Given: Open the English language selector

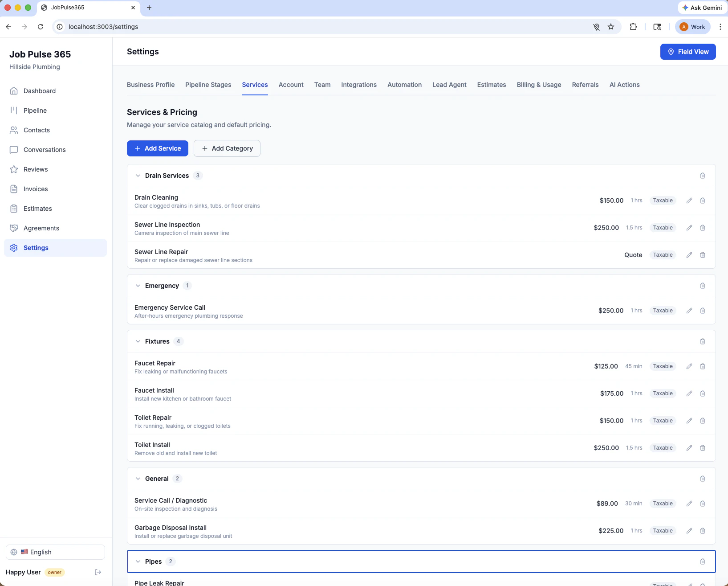Looking at the screenshot, I should coord(55,552).
